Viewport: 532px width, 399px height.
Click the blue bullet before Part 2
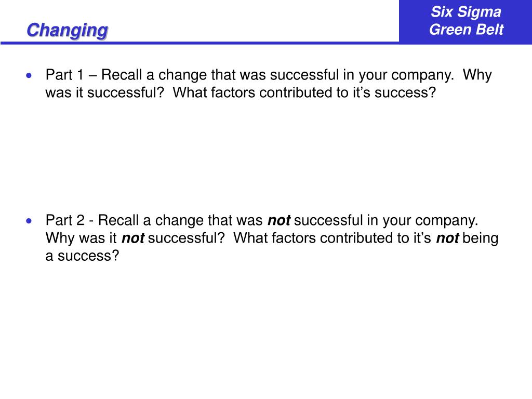pyautogui.click(x=29, y=221)
